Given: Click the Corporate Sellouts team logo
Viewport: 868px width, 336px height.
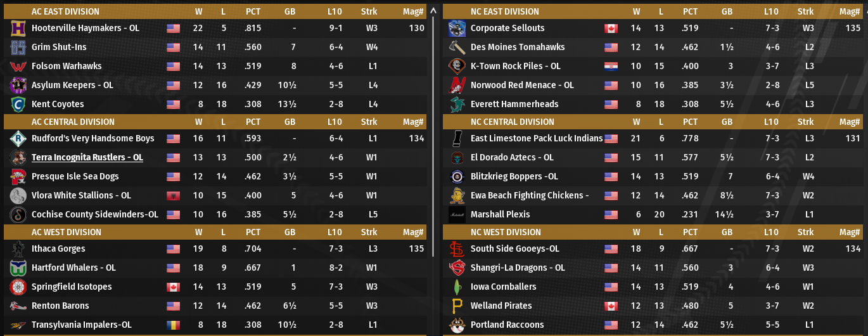Looking at the screenshot, I should (x=457, y=29).
